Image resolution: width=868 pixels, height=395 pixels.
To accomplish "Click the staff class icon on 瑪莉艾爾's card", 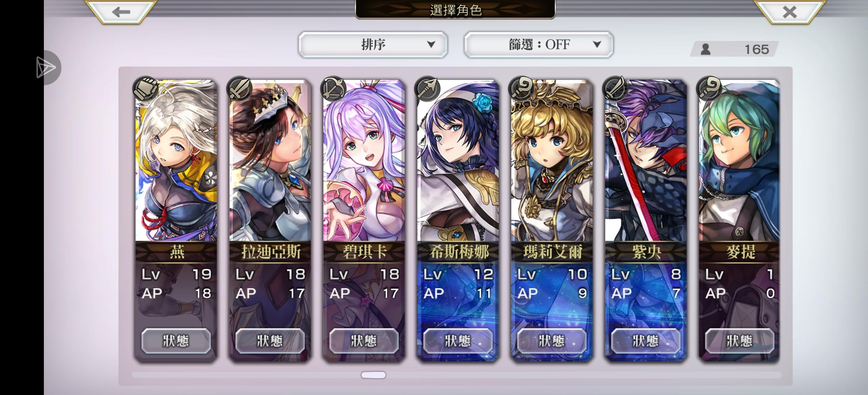I will coord(521,89).
